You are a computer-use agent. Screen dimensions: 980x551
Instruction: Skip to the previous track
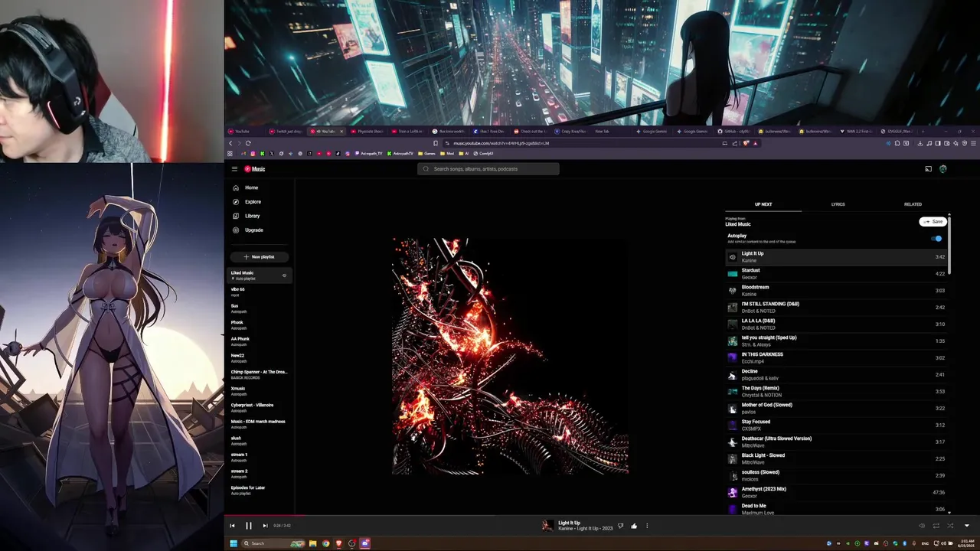pos(232,526)
